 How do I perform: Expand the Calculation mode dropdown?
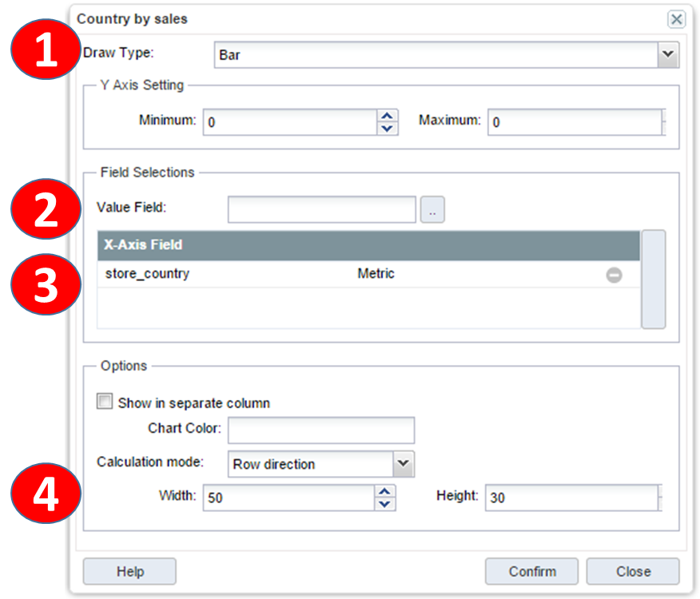(x=404, y=463)
